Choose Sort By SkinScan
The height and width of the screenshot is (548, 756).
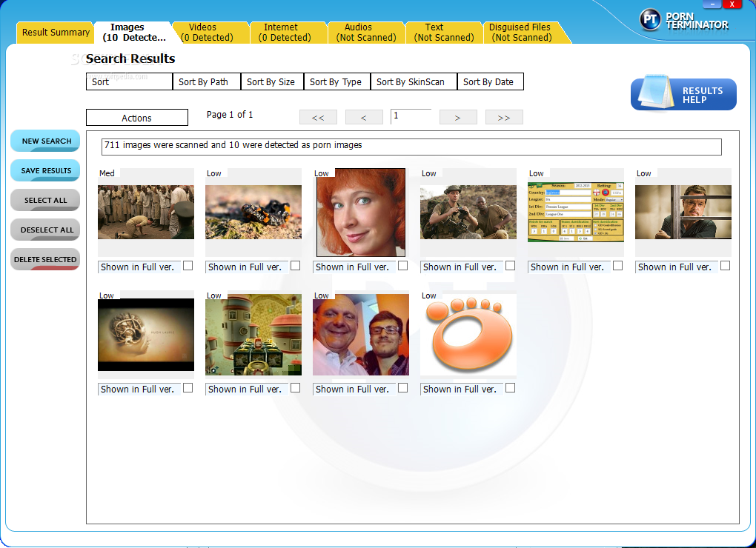point(414,82)
